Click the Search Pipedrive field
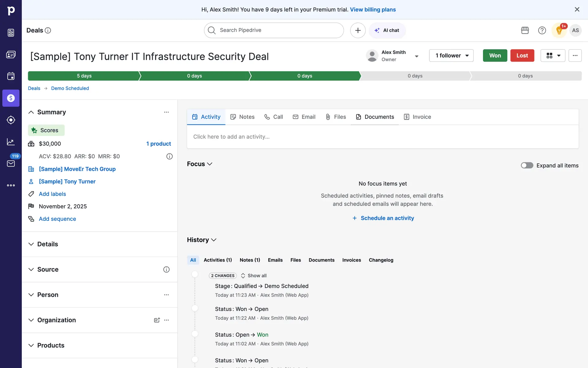 (x=274, y=30)
